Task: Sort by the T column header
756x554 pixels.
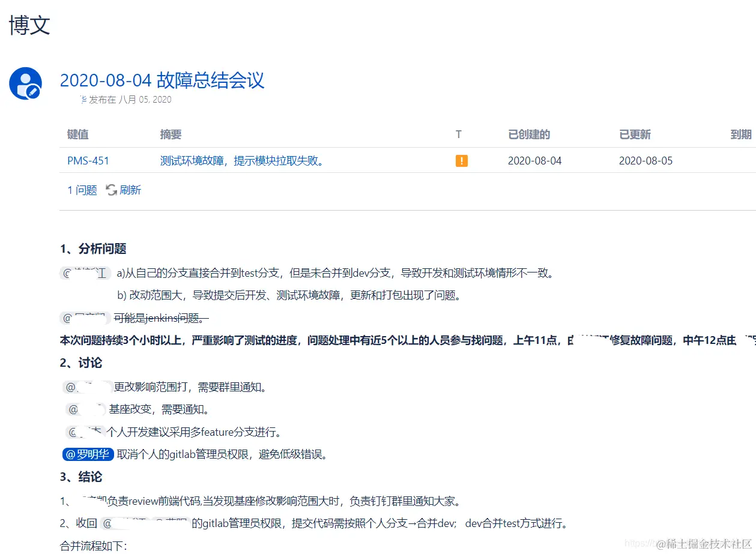Action: tap(459, 134)
